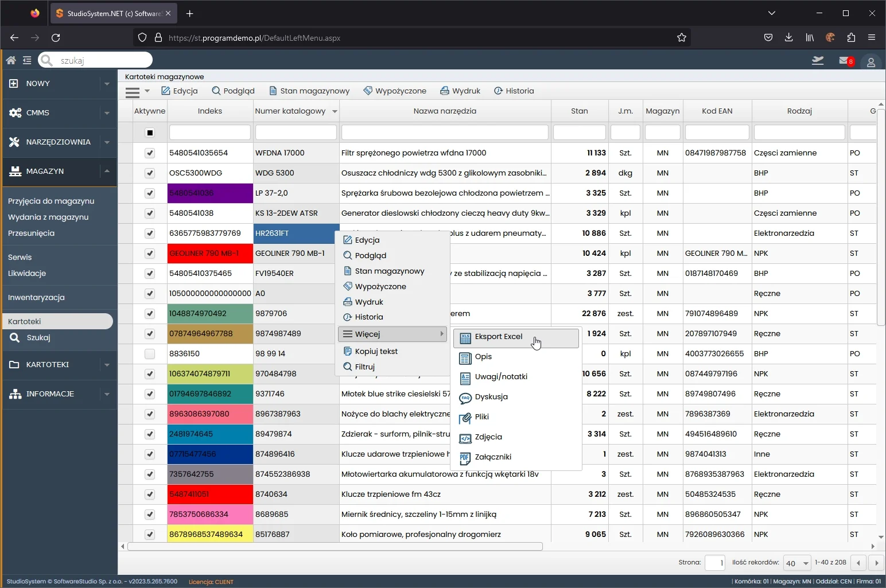Viewport: 886px width, 588px height.
Task: Collapse the MAGAZYN sidebar section
Action: coord(107,171)
